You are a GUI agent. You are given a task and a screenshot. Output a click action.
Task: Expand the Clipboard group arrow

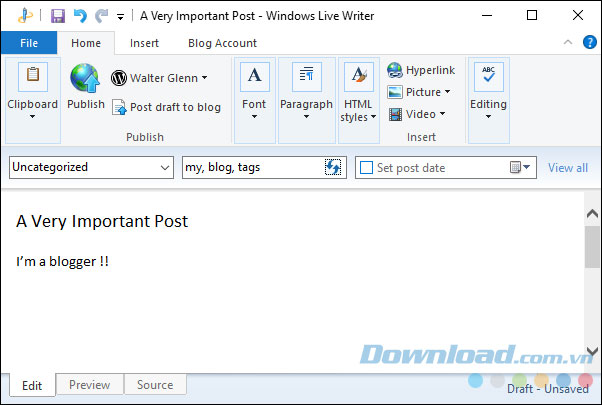point(33,117)
